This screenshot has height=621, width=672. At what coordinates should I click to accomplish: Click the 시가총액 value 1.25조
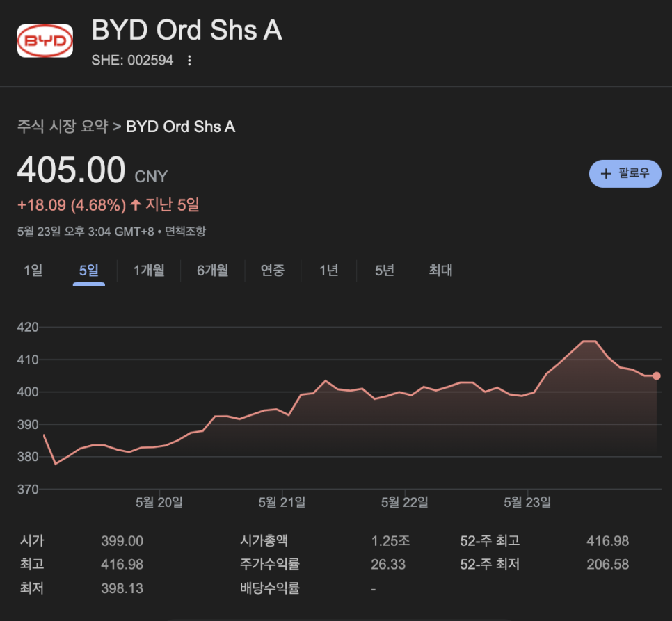point(390,541)
